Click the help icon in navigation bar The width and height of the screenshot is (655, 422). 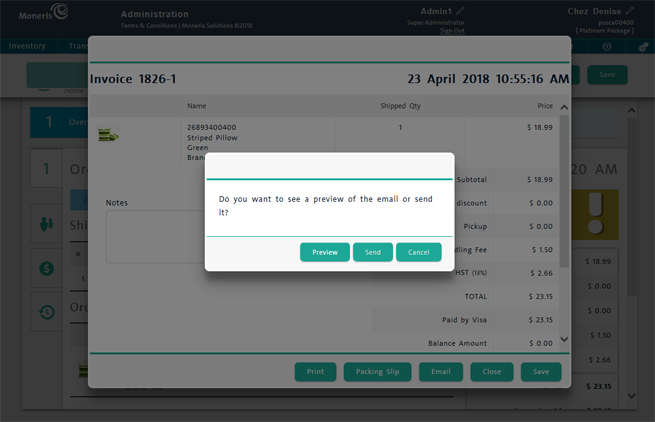pyautogui.click(x=607, y=46)
